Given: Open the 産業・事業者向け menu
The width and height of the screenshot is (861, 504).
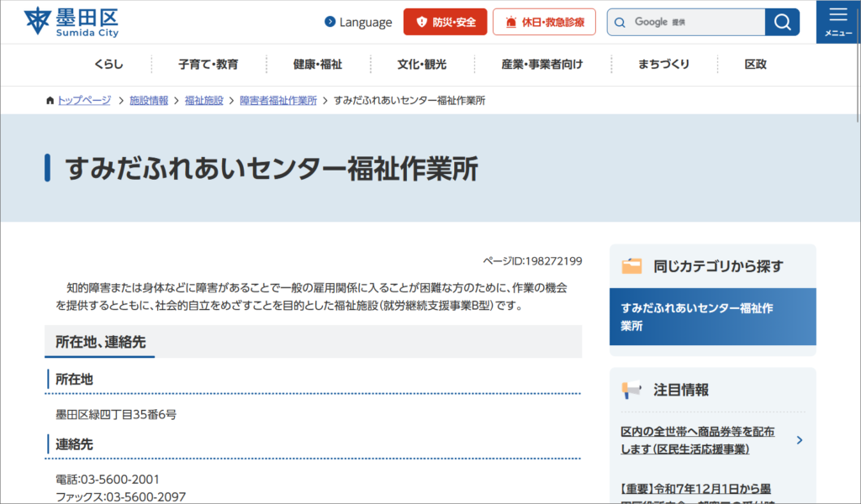Looking at the screenshot, I should [x=542, y=65].
